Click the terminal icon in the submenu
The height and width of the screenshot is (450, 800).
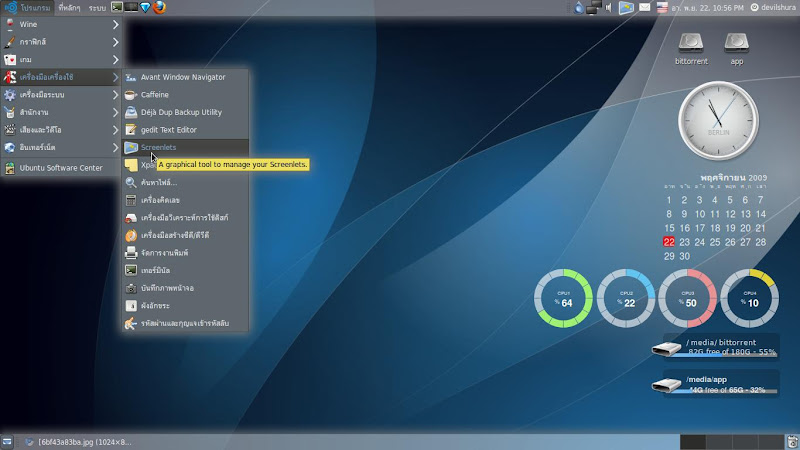pos(131,270)
